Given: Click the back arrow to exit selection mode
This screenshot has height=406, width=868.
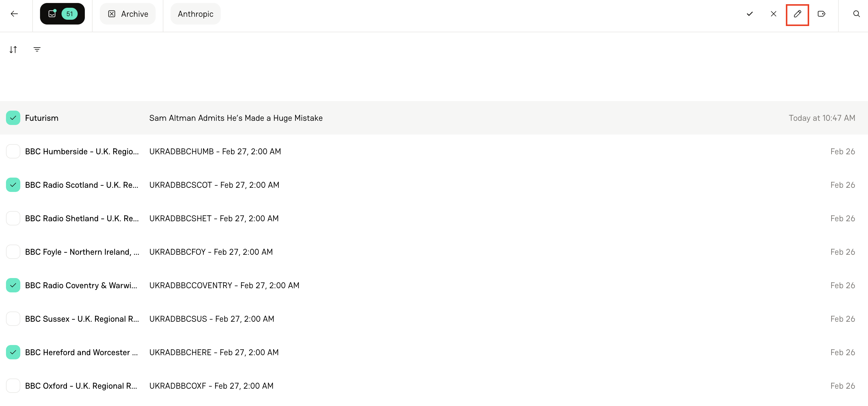Looking at the screenshot, I should (x=14, y=14).
